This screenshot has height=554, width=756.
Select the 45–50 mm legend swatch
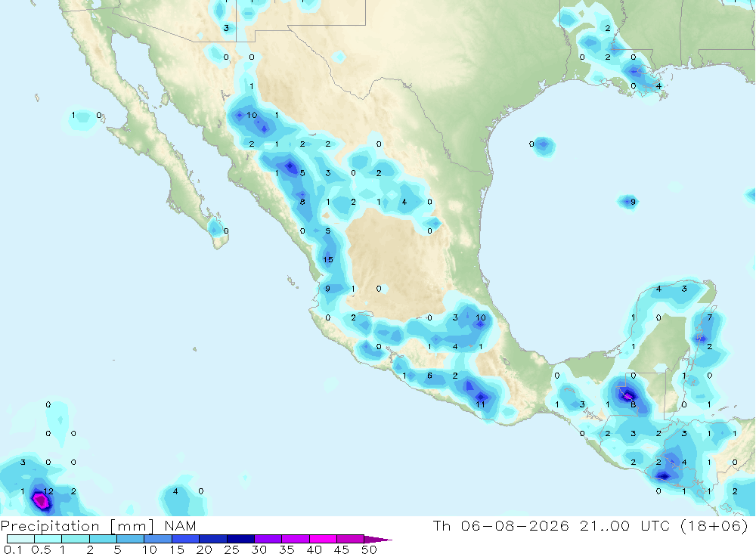pyautogui.click(x=351, y=539)
